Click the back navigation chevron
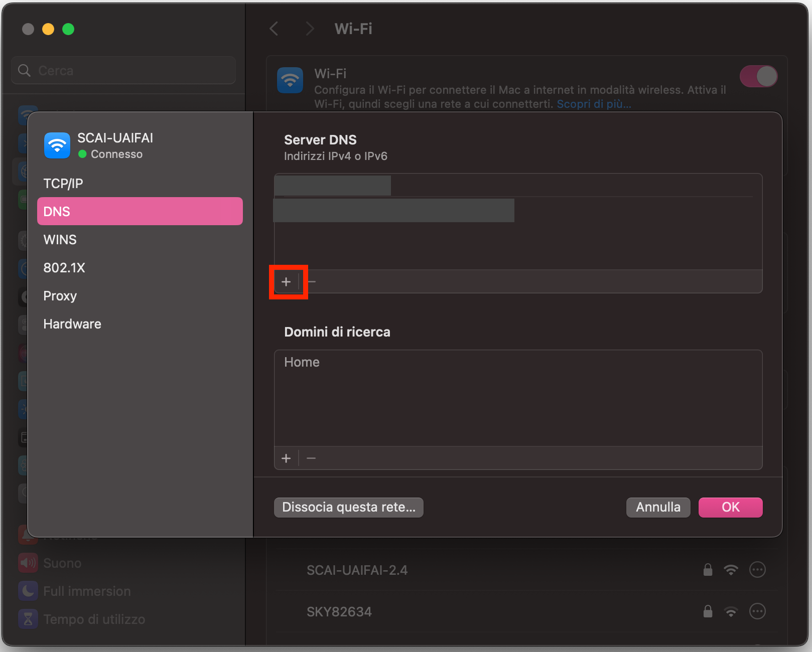 pos(274,29)
